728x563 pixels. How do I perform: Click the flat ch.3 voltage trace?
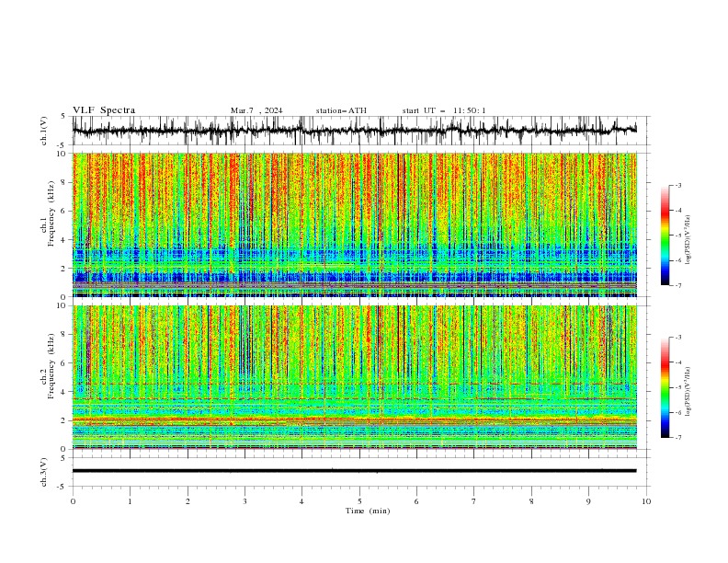pyautogui.click(x=354, y=471)
